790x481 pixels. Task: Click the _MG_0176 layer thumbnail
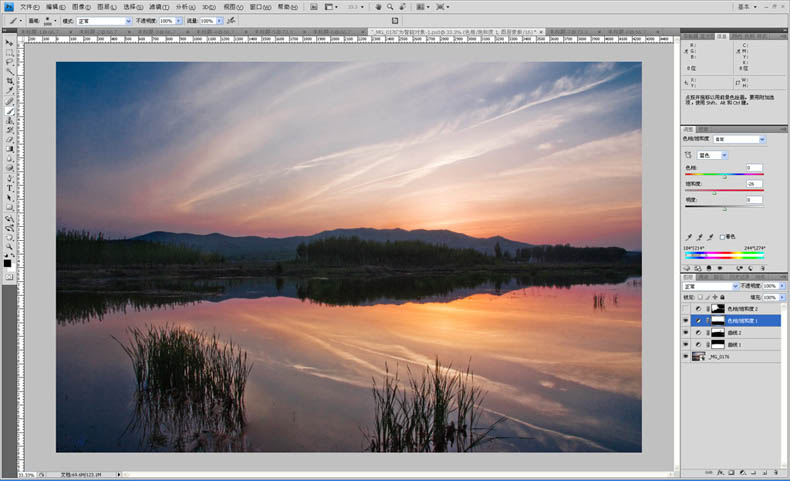[698, 357]
